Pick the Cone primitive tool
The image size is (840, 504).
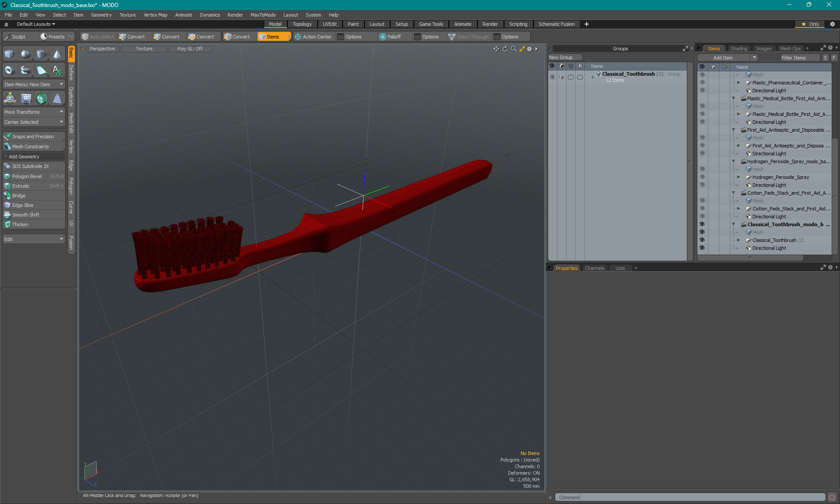click(57, 54)
